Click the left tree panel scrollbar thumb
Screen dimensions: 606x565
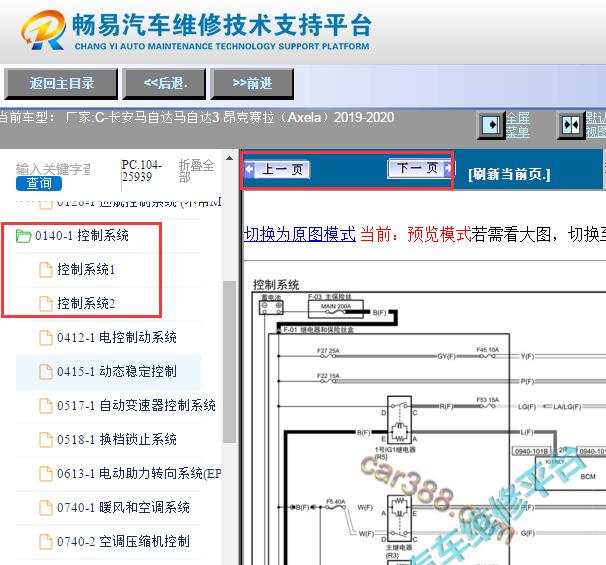230,361
